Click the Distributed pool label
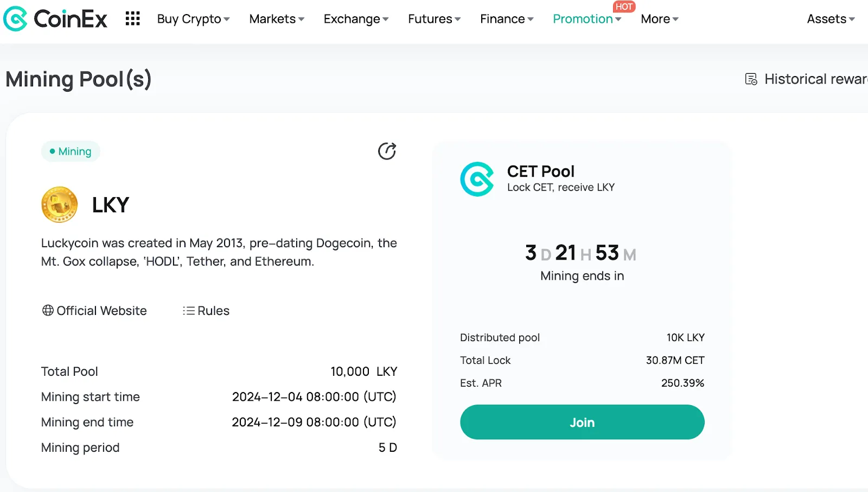868x492 pixels. [x=500, y=337]
